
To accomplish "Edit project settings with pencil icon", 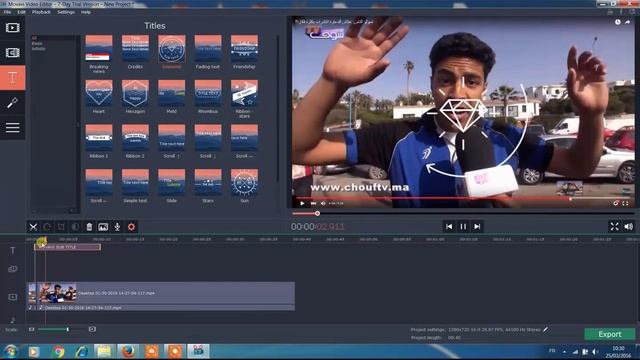I will 546,329.
